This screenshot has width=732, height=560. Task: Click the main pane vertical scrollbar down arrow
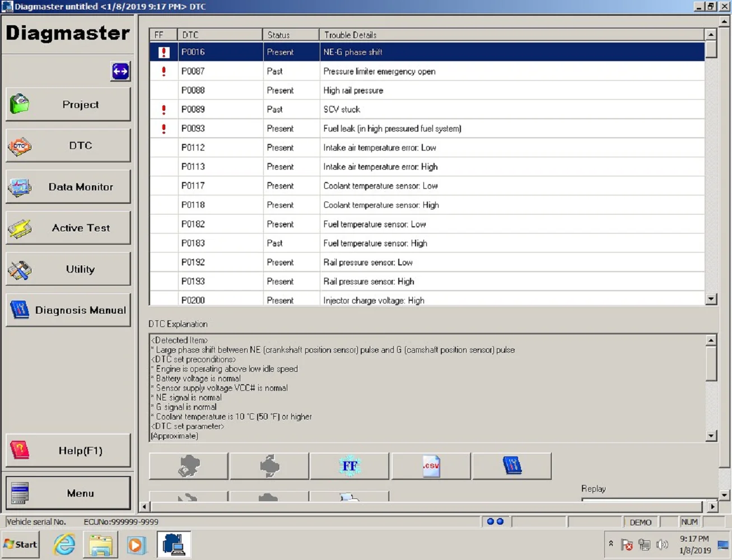[724, 494]
